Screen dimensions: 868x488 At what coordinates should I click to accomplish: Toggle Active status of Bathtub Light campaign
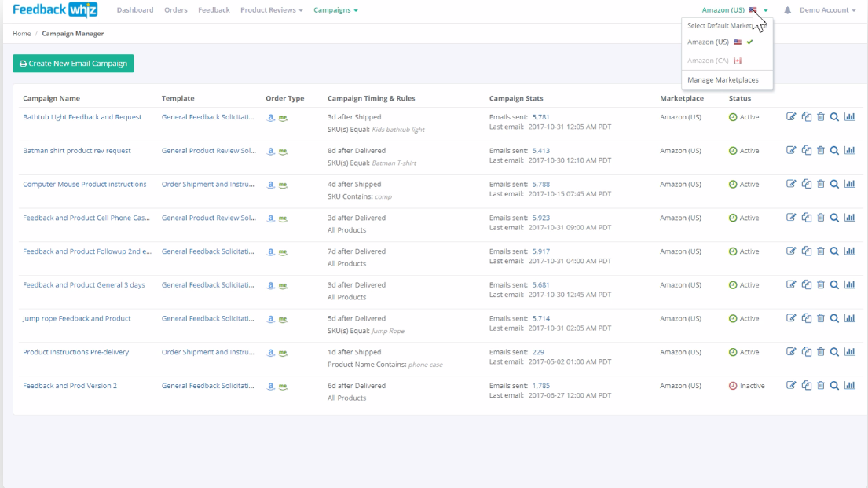pos(744,117)
